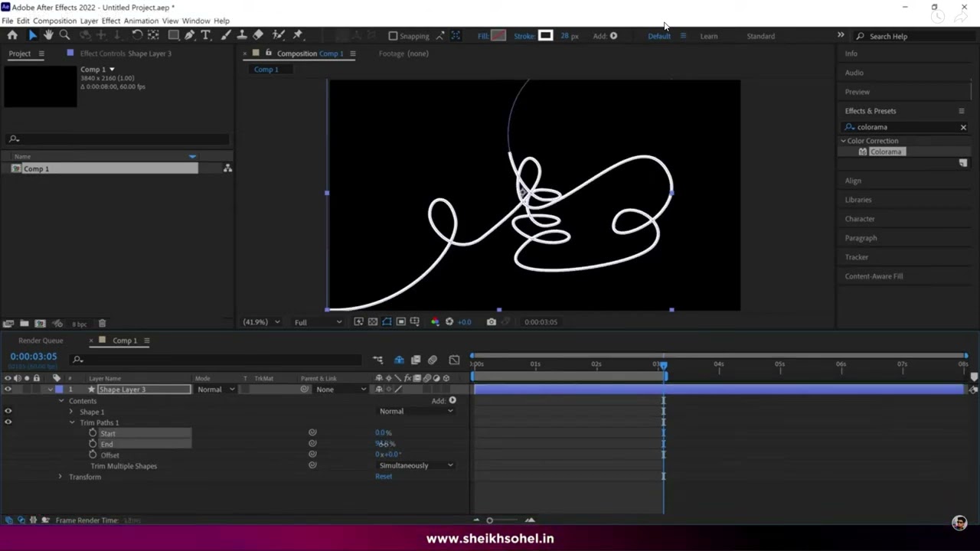Click the timeline zoom slider handle
This screenshot has height=551, width=980.
(490, 520)
